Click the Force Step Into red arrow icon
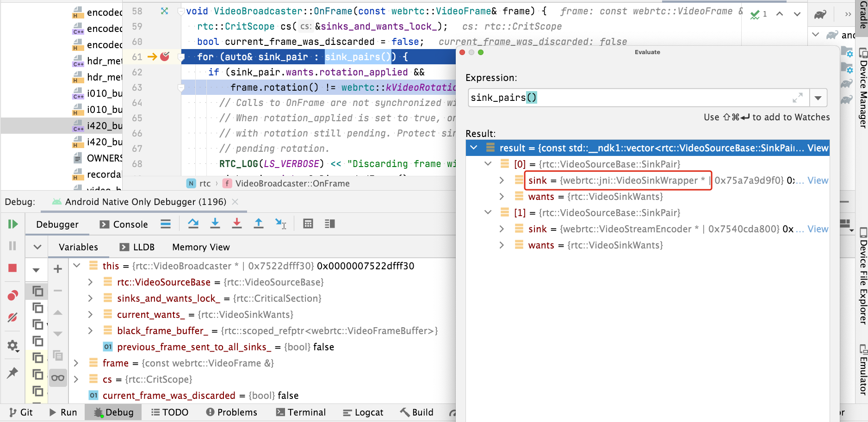The height and width of the screenshot is (422, 868). 237,224
